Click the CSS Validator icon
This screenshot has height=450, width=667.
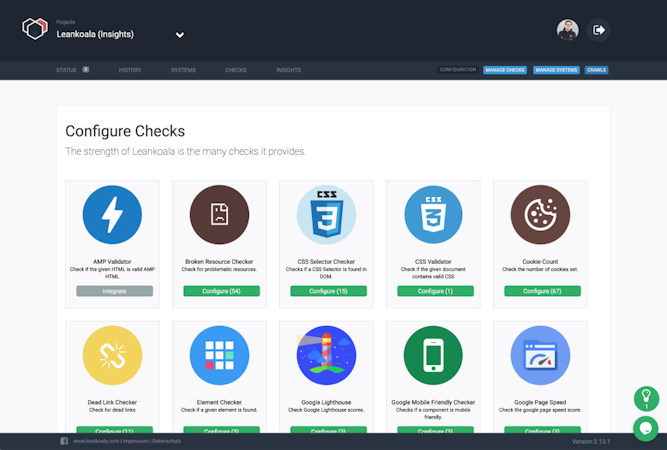(x=433, y=214)
